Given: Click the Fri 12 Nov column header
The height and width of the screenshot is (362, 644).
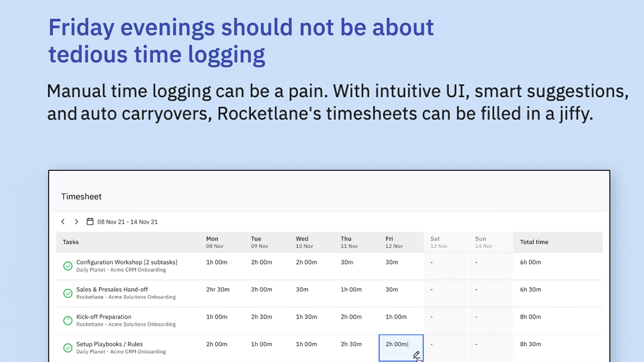Looking at the screenshot, I should (x=394, y=242).
